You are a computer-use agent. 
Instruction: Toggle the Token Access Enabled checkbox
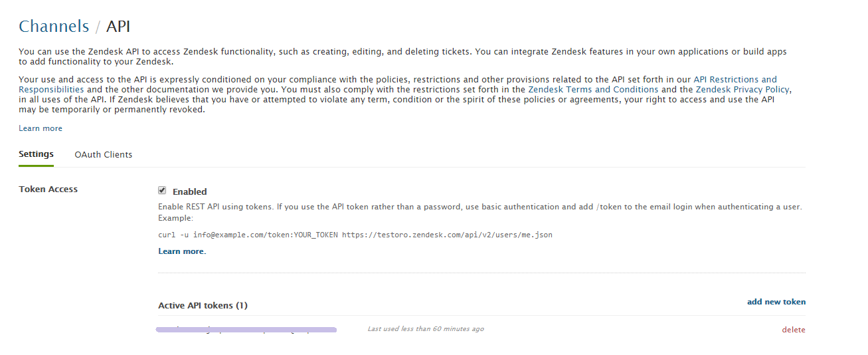[162, 191]
